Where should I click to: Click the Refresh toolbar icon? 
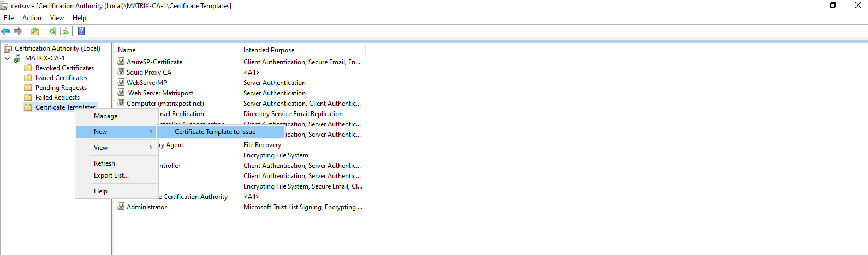tap(52, 31)
